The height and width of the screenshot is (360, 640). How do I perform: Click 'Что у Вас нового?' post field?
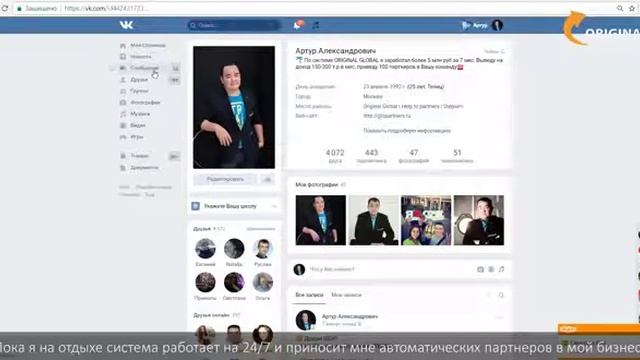pos(332,269)
